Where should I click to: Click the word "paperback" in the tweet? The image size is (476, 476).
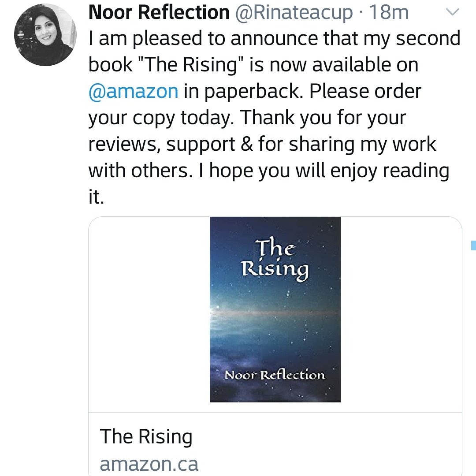251,91
